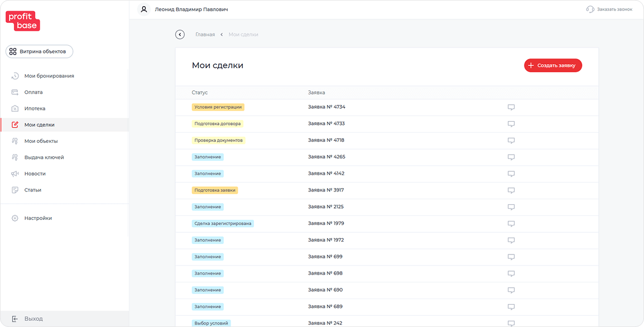Open comments for Заявка № 242
The image size is (644, 327).
[x=511, y=323]
